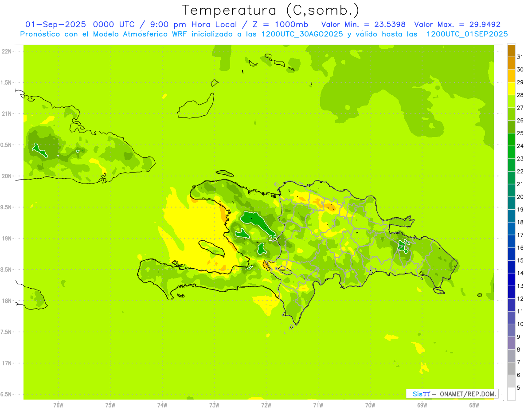This screenshot has width=532, height=411.
Task: Click the "1200UTC_01SEP2025" valid-until time
Action: [467, 34]
